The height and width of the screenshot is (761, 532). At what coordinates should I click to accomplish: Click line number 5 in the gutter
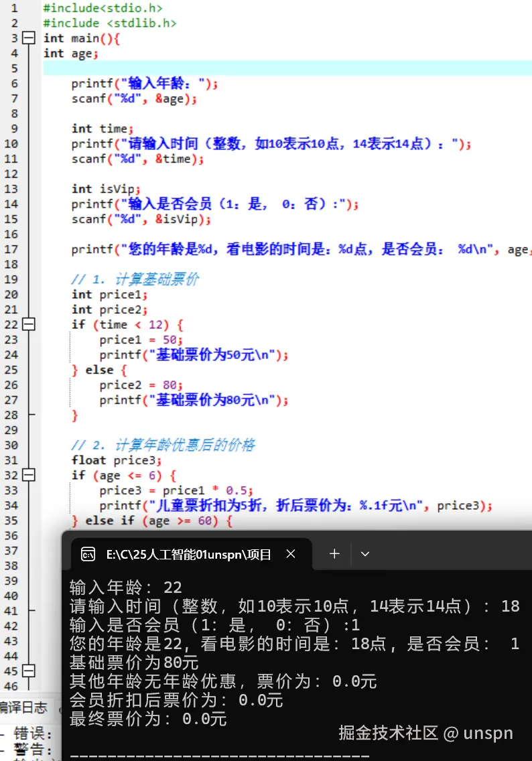[14, 68]
